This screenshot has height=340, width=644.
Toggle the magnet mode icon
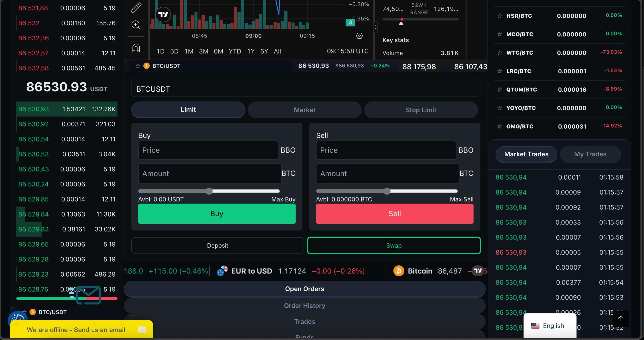click(x=136, y=48)
